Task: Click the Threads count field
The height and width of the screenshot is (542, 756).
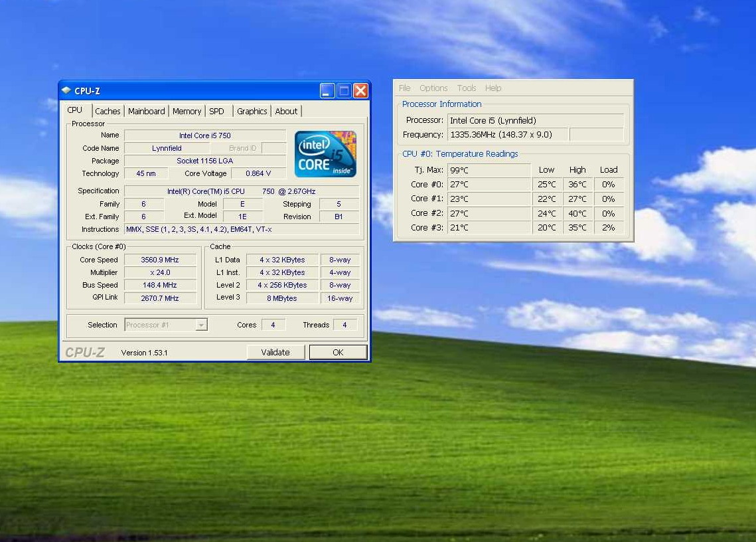Action: pyautogui.click(x=344, y=325)
